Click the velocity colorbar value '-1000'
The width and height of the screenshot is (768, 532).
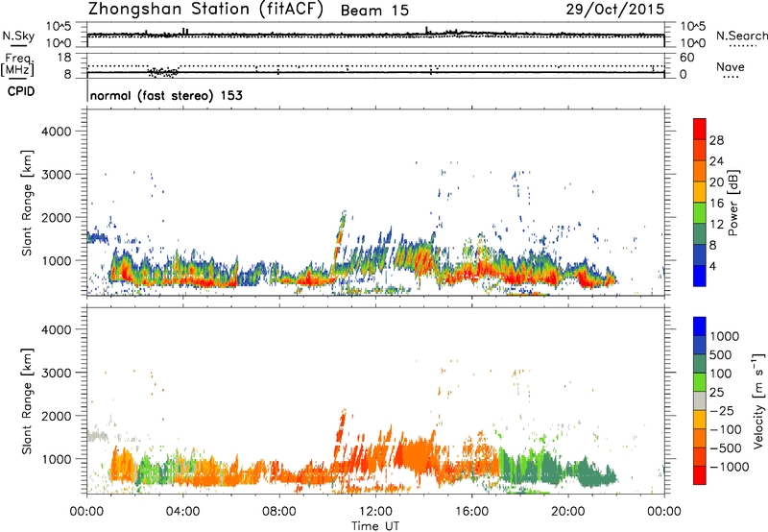(x=729, y=467)
